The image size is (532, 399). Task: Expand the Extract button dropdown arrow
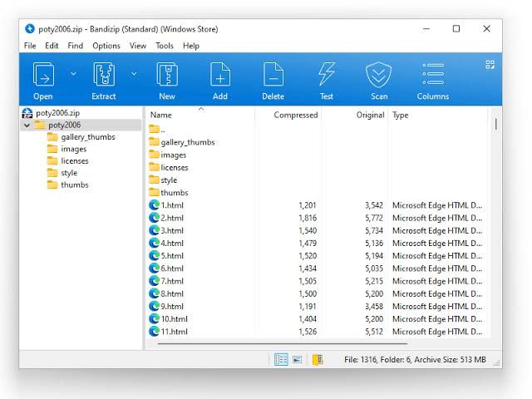pyautogui.click(x=134, y=74)
